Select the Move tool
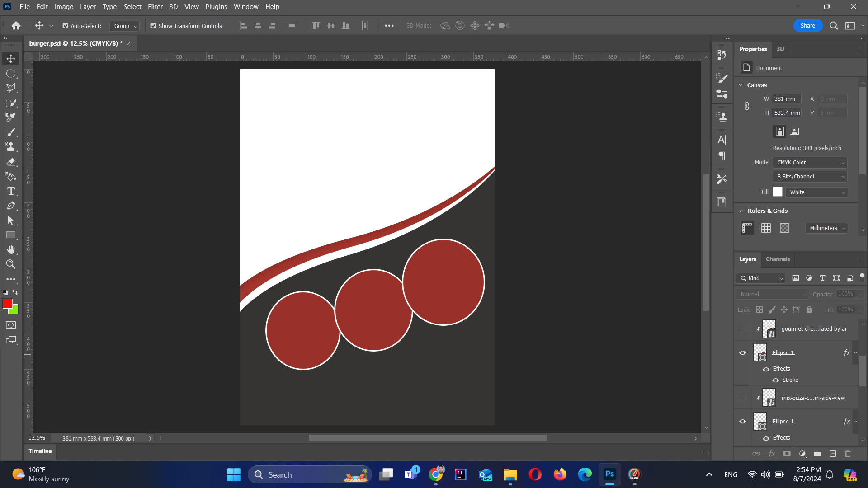 11,59
